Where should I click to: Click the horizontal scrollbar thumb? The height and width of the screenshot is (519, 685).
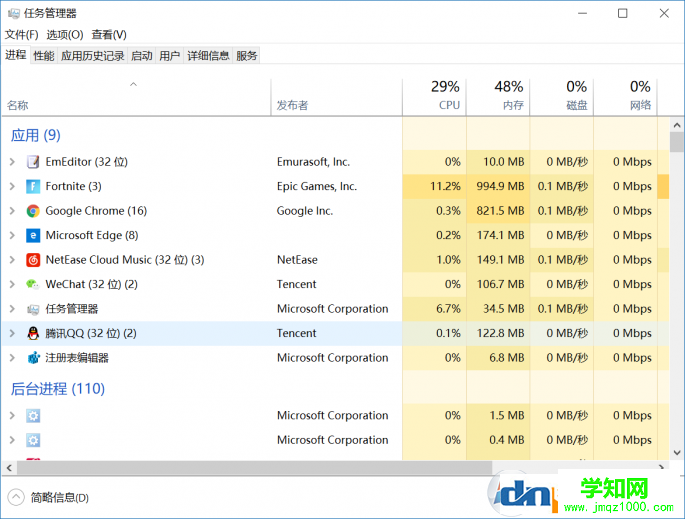254,468
